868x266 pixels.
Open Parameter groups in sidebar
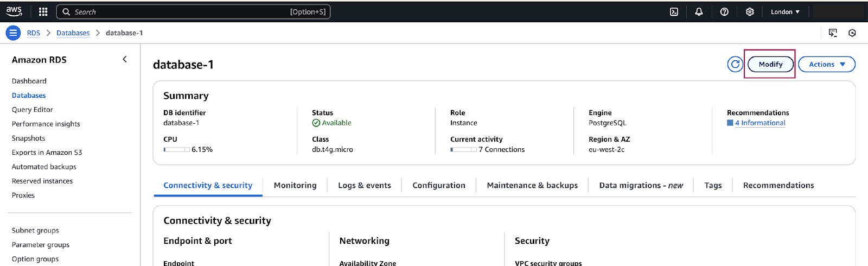tap(41, 245)
